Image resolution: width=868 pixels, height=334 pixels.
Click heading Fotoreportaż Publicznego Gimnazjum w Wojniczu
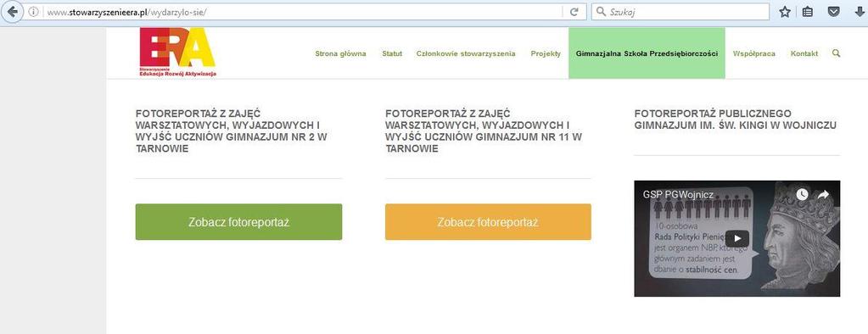(x=735, y=120)
